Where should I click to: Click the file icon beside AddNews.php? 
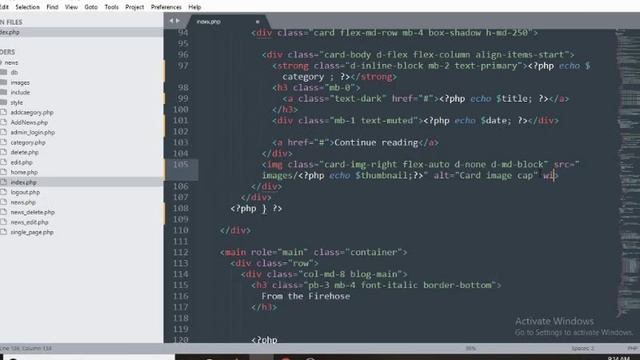pos(4,122)
